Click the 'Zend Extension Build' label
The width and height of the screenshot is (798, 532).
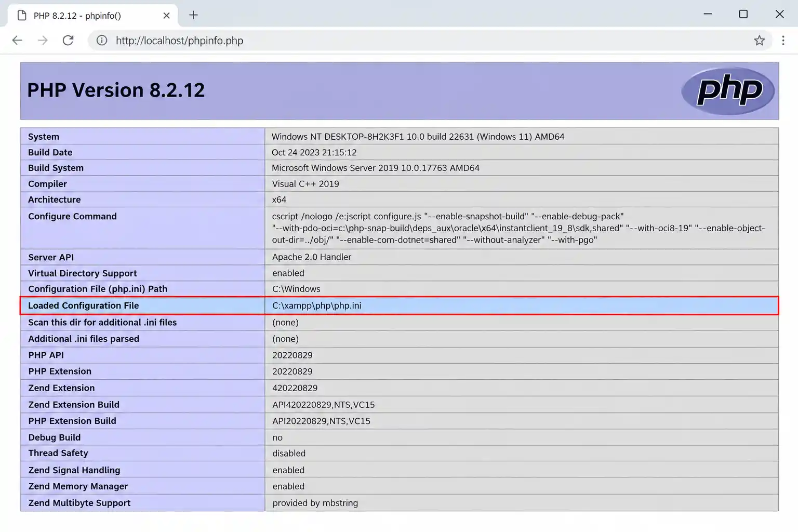coord(74,404)
